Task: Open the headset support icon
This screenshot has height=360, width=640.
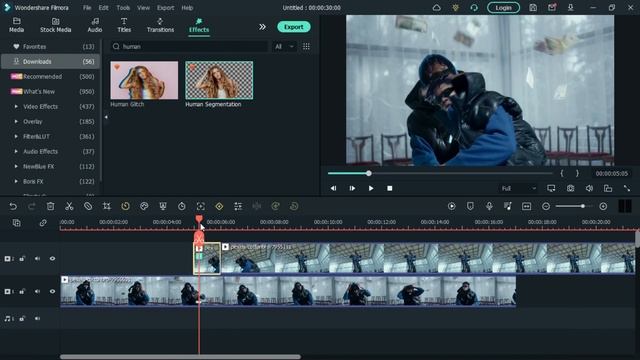Action: pos(474,7)
